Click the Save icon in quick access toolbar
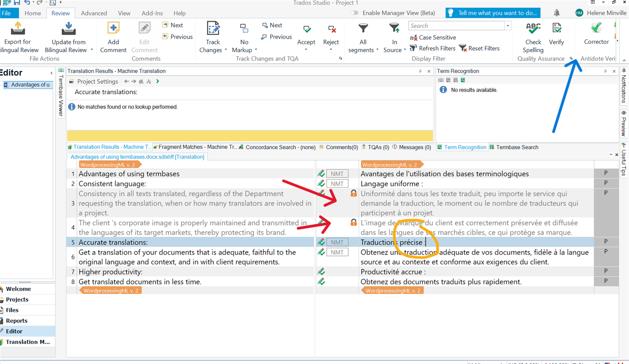Screen dimensions: 629x364 17,3
